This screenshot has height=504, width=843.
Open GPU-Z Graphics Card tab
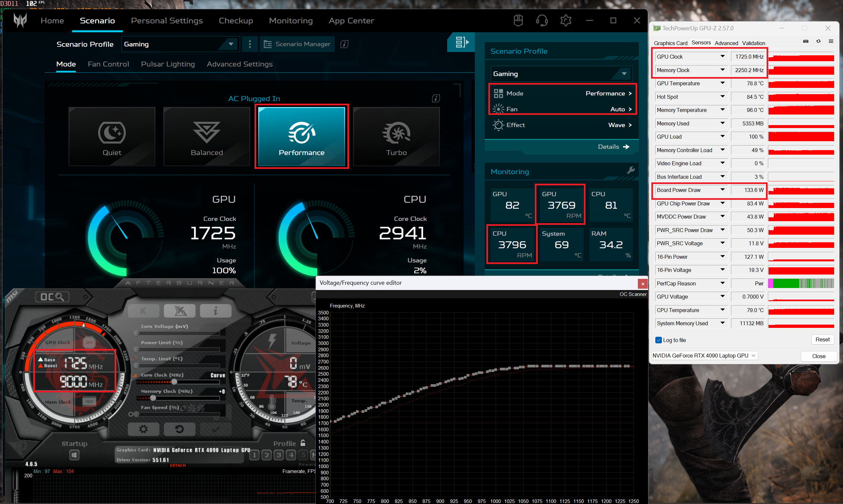pos(670,43)
